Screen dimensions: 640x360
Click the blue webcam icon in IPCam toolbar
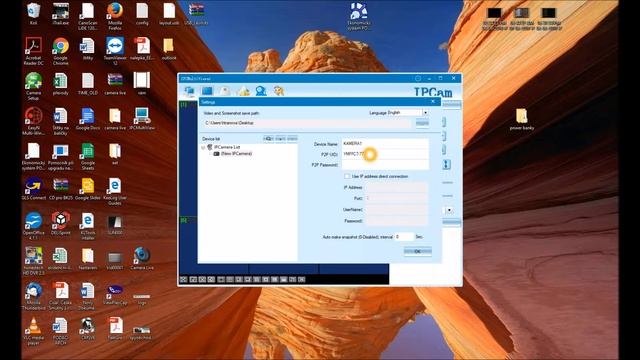pos(261,91)
